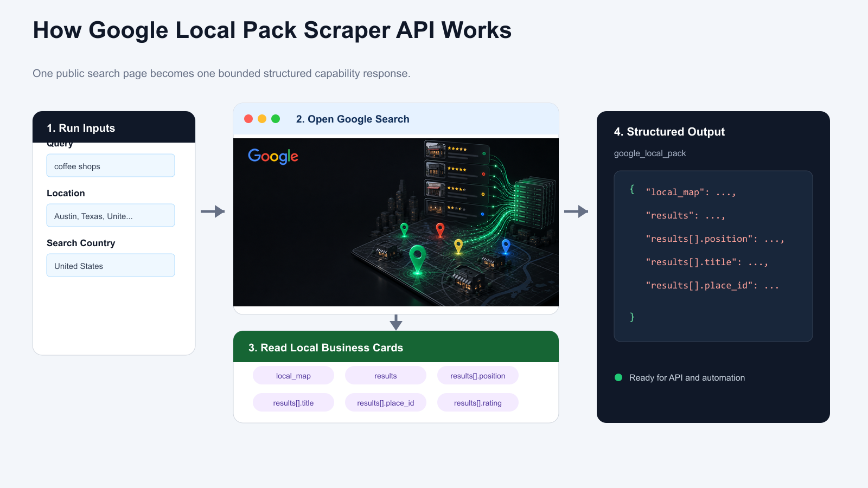Click the large green map pin

(417, 259)
